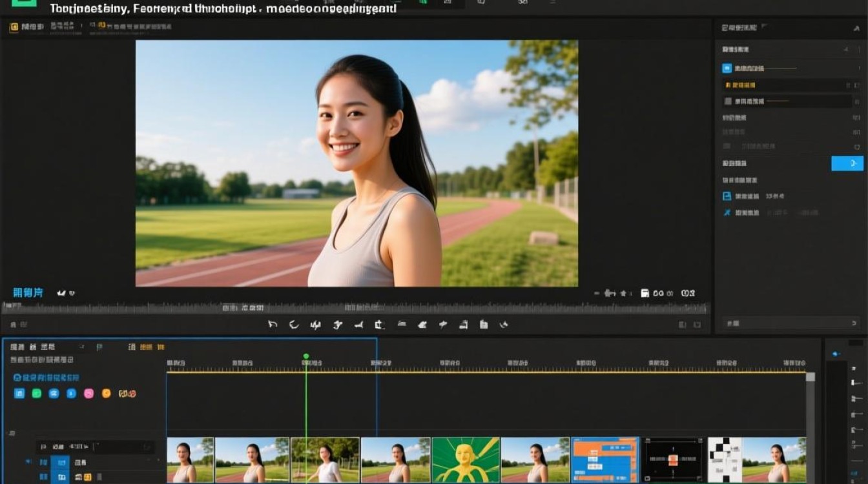Click the document page icon in the edit toolbar
Viewport: 868px width, 484px height.
484,325
